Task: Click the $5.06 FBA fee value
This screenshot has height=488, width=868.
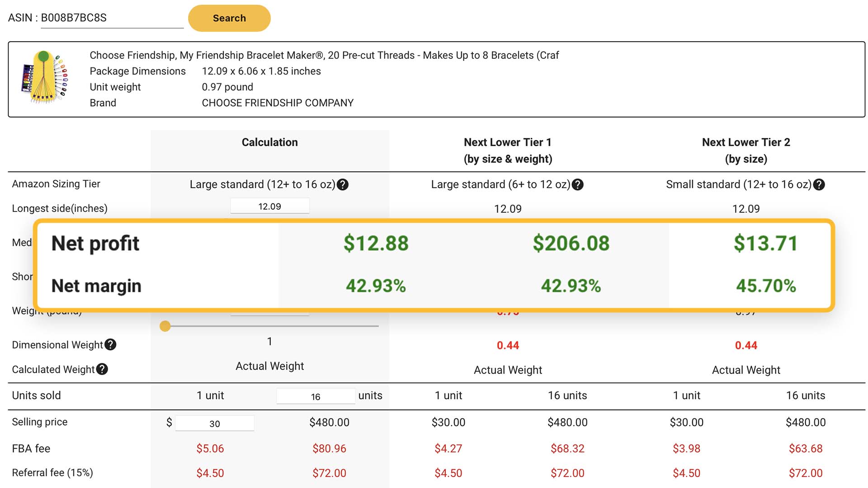Action: [x=210, y=449]
